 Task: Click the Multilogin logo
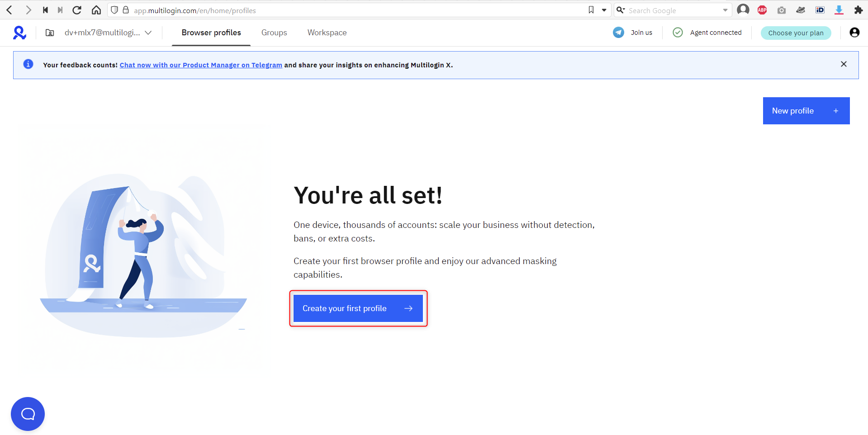tap(19, 33)
